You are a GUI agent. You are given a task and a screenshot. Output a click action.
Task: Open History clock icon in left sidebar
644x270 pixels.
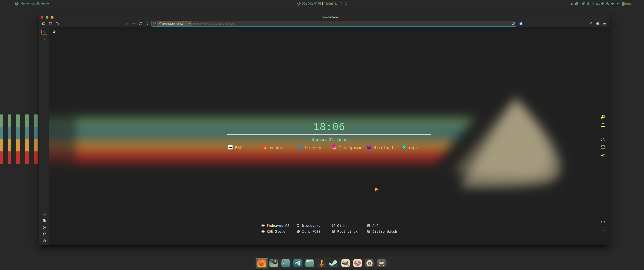pyautogui.click(x=44, y=227)
